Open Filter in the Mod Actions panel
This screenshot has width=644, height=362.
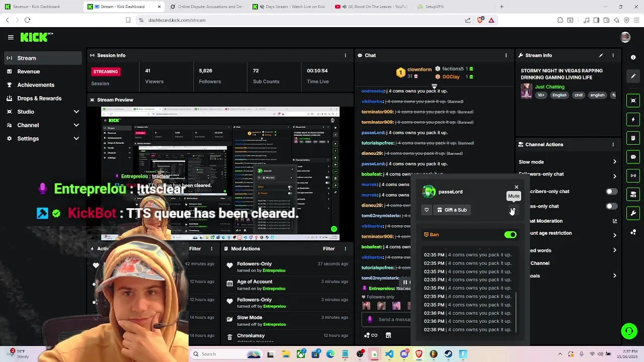pos(329,248)
